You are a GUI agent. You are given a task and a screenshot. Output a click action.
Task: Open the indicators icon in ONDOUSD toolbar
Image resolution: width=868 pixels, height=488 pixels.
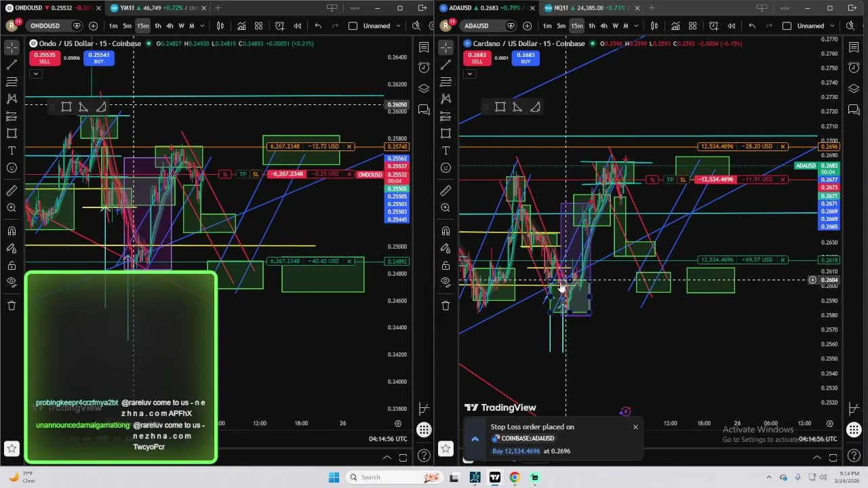coord(241,26)
